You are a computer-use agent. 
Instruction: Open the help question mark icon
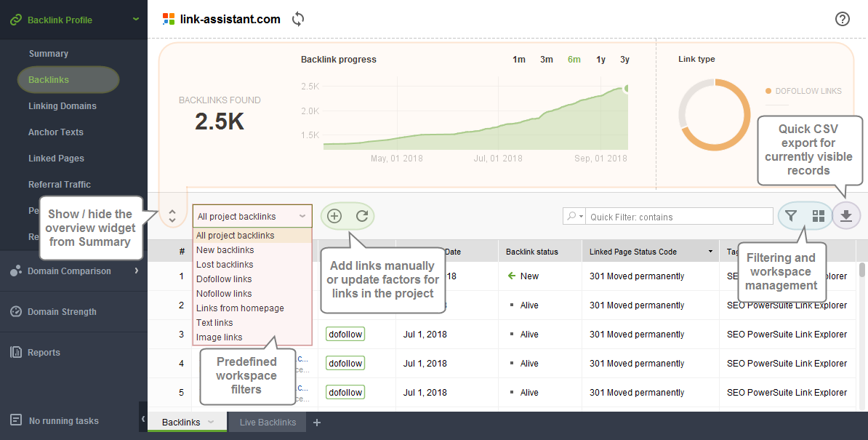click(x=842, y=19)
